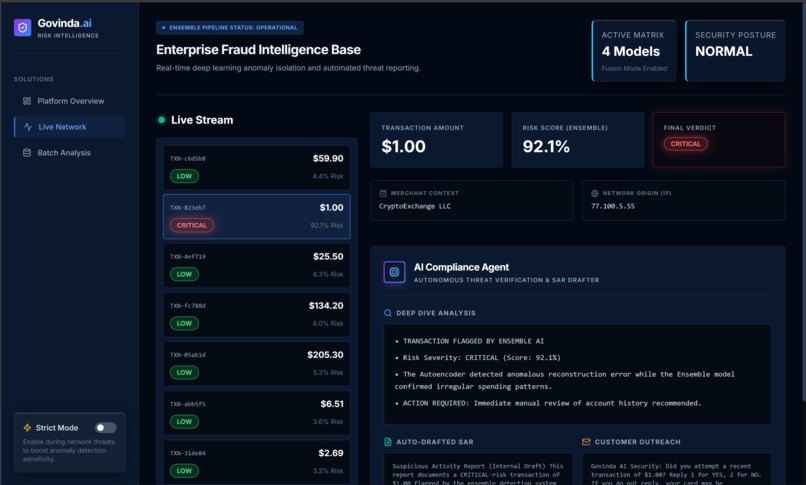Click the Platform Overview grid icon
806x485 pixels.
click(27, 101)
